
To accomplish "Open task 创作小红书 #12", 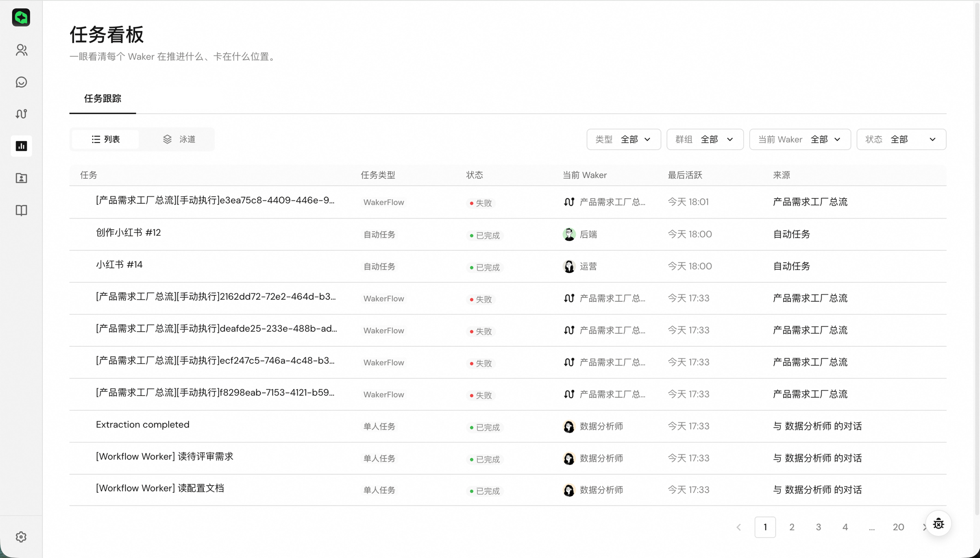I will pyautogui.click(x=128, y=233).
